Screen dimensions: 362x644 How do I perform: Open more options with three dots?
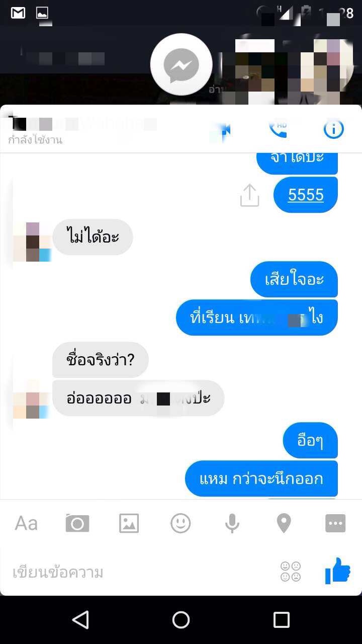point(335,523)
